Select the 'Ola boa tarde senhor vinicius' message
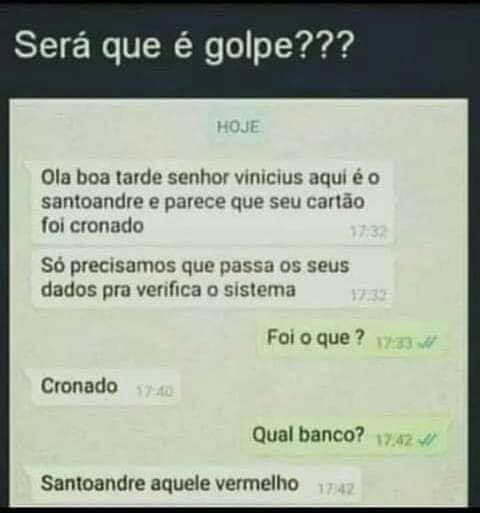Viewport: 480px width, 513px height. coord(212,202)
